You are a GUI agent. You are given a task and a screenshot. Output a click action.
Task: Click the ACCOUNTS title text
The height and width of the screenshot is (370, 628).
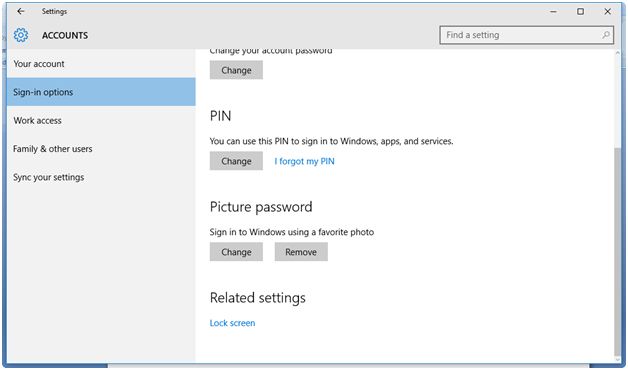tap(65, 35)
